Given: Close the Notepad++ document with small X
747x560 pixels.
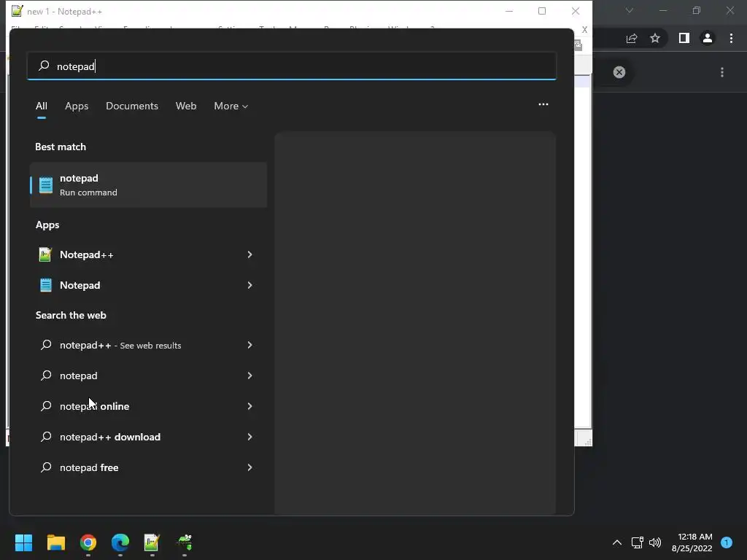Looking at the screenshot, I should [584, 29].
